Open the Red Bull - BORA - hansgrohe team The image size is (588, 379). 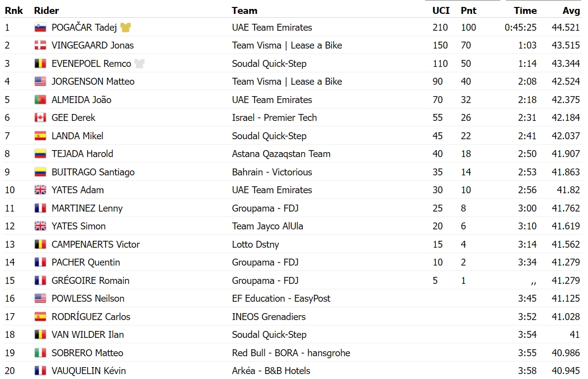click(291, 353)
